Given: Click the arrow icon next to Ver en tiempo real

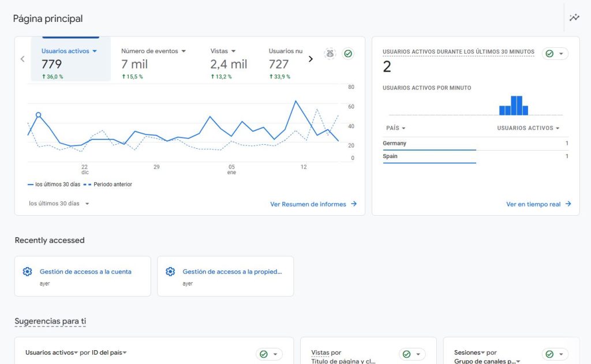Looking at the screenshot, I should (568, 204).
